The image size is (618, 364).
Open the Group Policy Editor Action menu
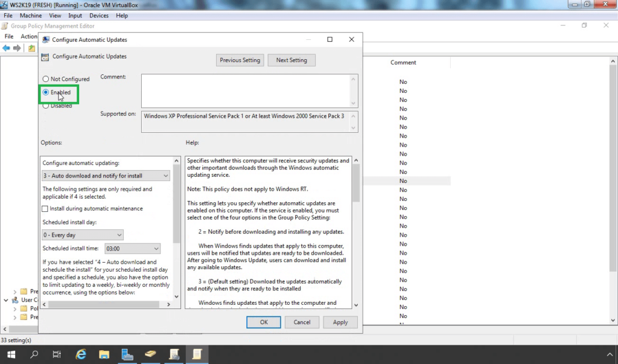tap(29, 36)
